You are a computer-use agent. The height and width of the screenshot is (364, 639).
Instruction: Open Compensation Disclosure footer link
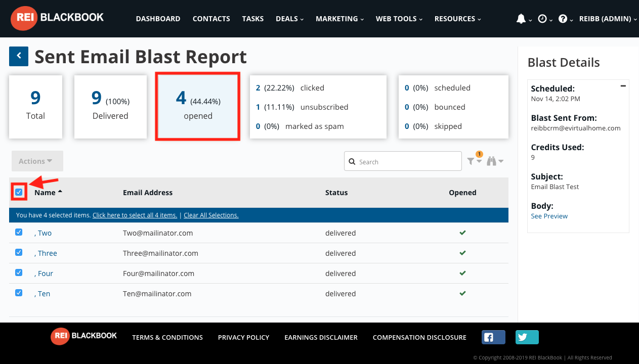419,337
